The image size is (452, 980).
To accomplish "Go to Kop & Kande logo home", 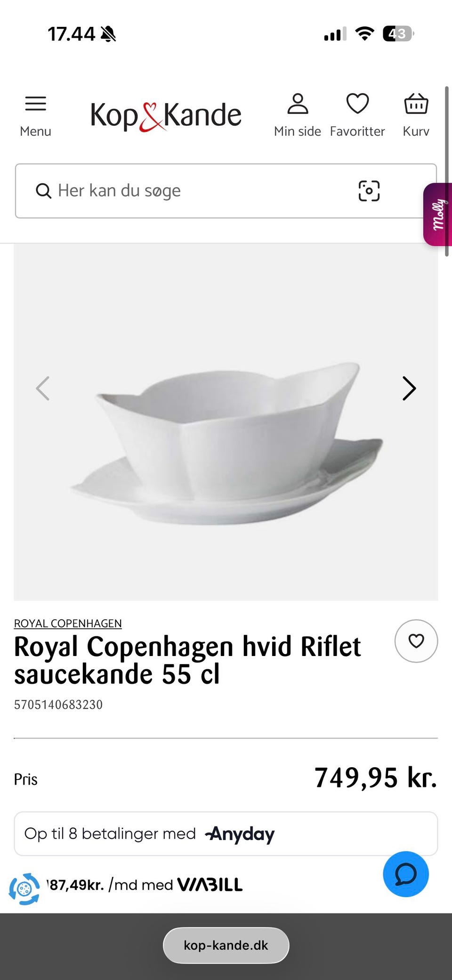I will pyautogui.click(x=166, y=116).
